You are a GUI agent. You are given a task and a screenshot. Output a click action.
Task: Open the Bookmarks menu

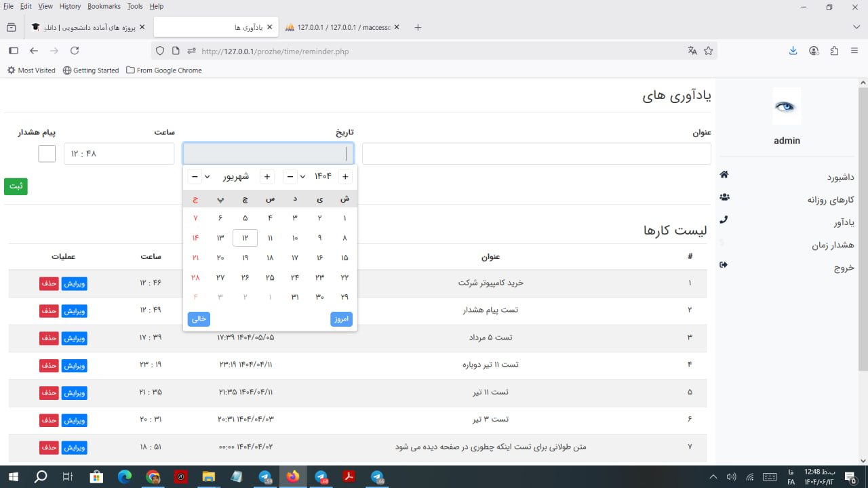coord(104,6)
